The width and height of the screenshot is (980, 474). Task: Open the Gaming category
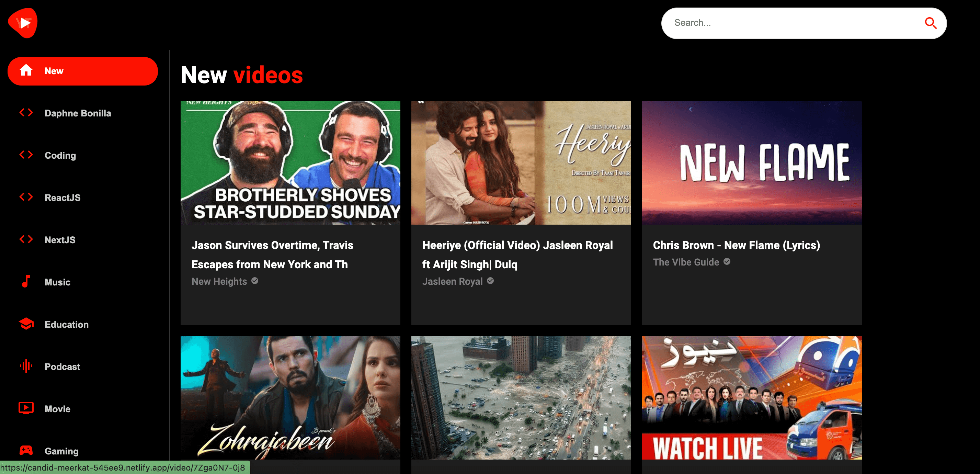click(82, 451)
